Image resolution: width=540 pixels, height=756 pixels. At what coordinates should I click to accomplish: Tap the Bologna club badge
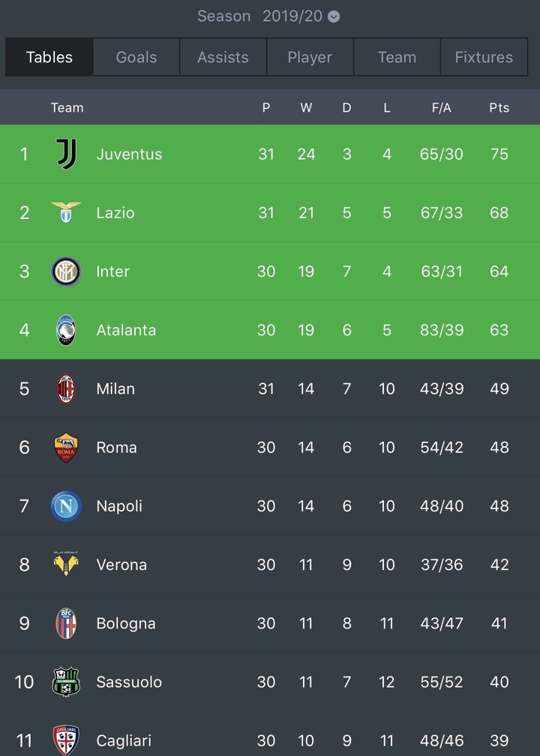(66, 623)
